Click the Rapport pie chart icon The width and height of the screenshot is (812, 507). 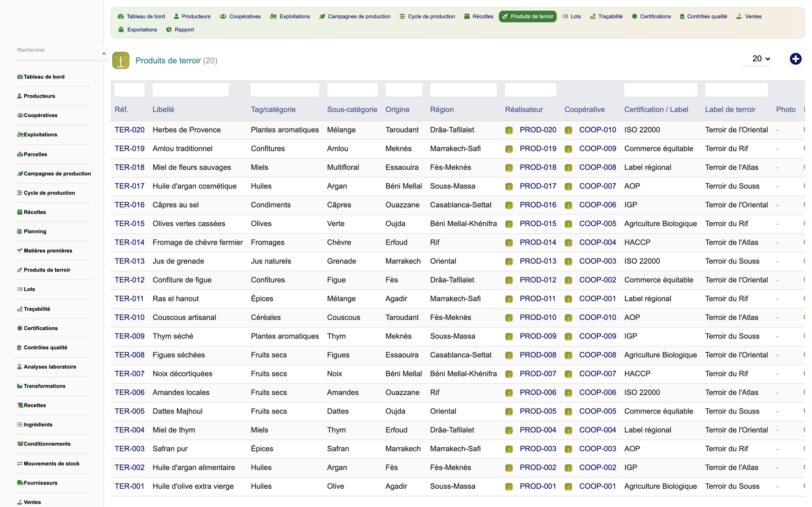[x=169, y=30]
